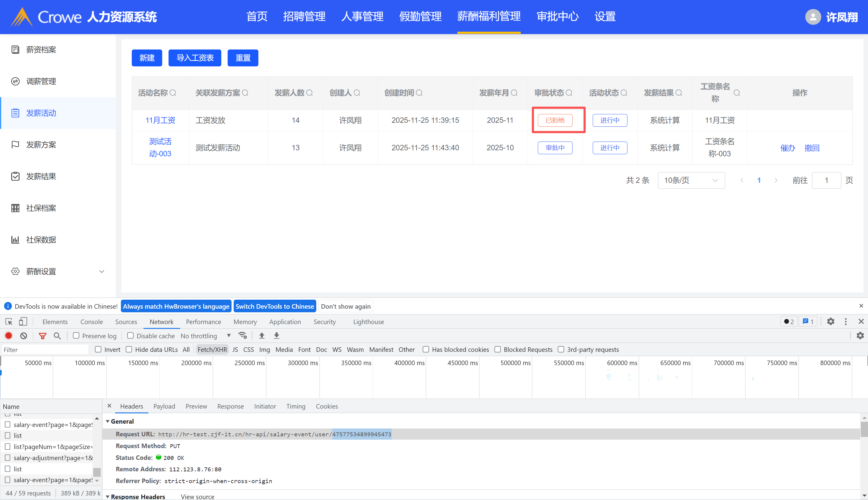This screenshot has height=500, width=868.
Task: Check the Hide data URLs checkbox
Action: coord(129,349)
